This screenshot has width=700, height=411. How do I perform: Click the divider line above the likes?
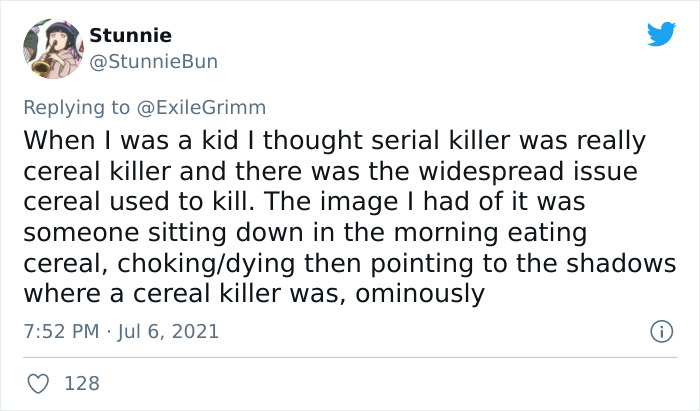[x=349, y=357]
